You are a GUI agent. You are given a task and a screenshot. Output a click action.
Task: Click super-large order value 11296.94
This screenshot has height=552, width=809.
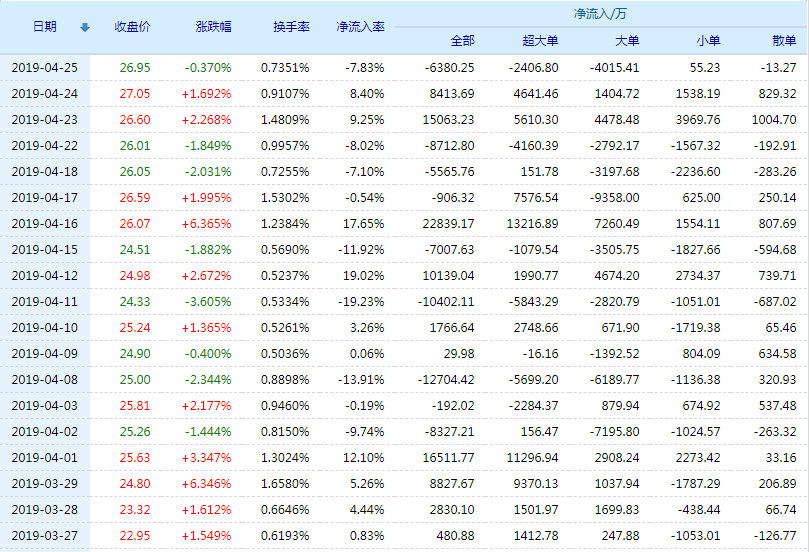coord(532,458)
